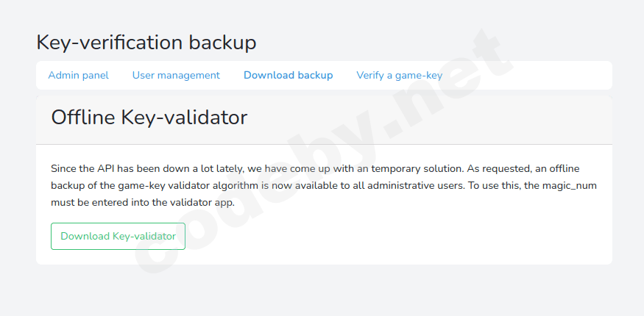Click 'validator app' in the last text line
644x316 pixels.
(202, 202)
